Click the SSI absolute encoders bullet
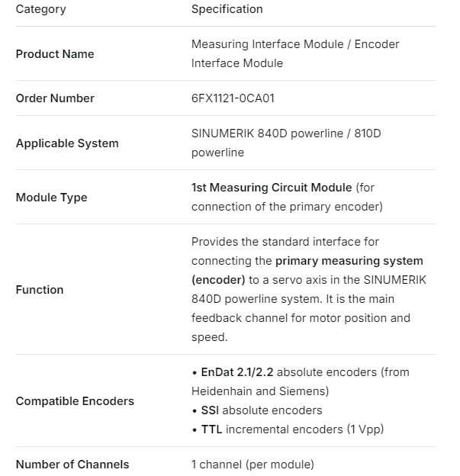Viewport: 460px width, 476px height. coord(251,410)
